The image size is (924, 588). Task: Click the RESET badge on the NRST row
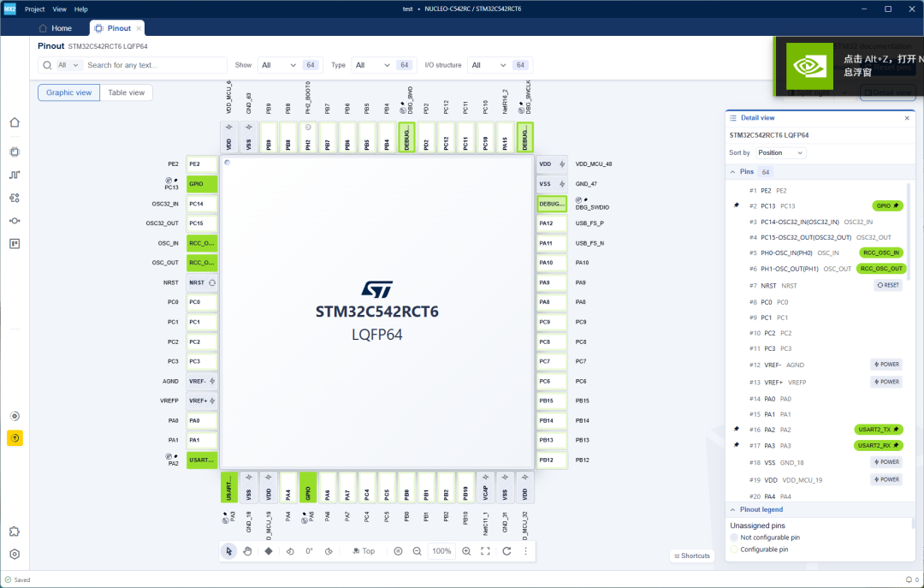pos(888,285)
